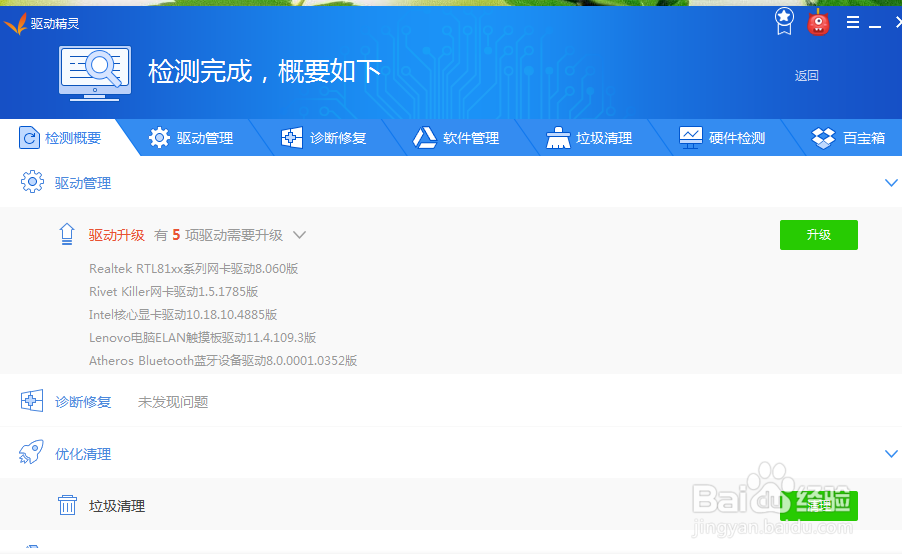
Task: Click the rocket icon beside the 优化清理 section heading
Action: coord(31,453)
